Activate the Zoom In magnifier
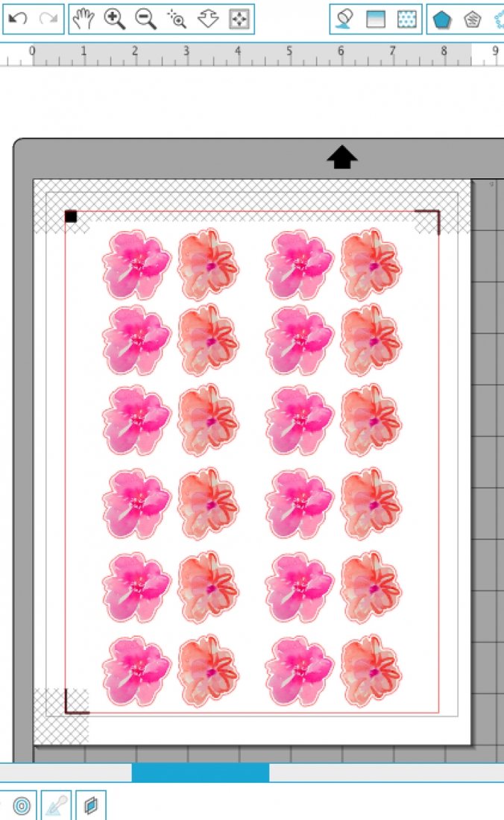This screenshot has width=504, height=820. click(114, 19)
